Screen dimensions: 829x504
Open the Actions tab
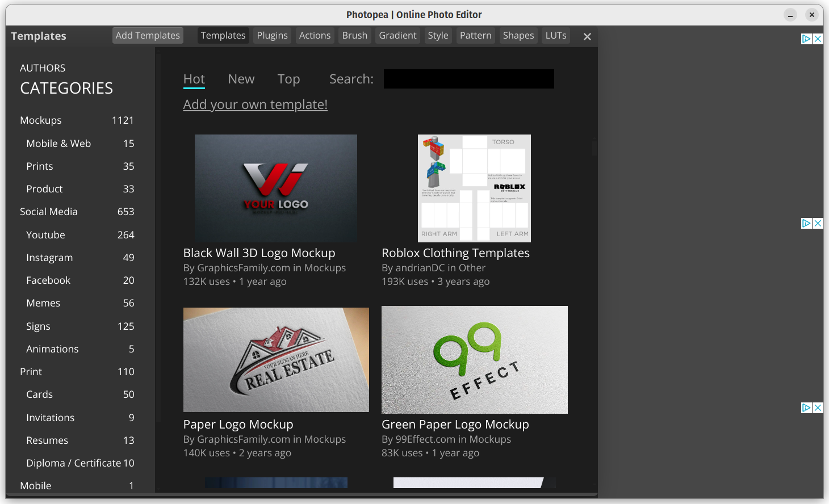pyautogui.click(x=315, y=35)
